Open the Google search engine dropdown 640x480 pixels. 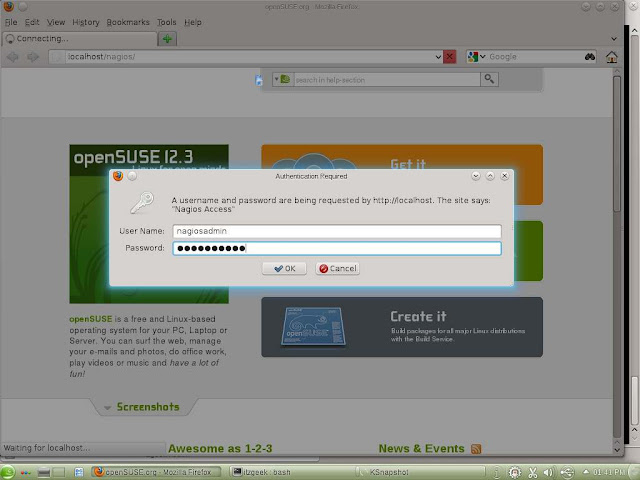(476, 57)
